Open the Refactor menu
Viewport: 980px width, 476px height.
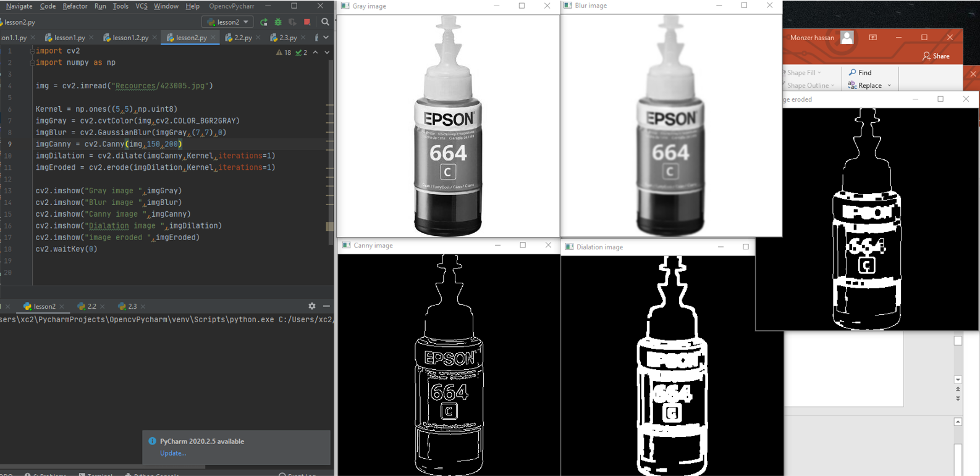click(75, 6)
